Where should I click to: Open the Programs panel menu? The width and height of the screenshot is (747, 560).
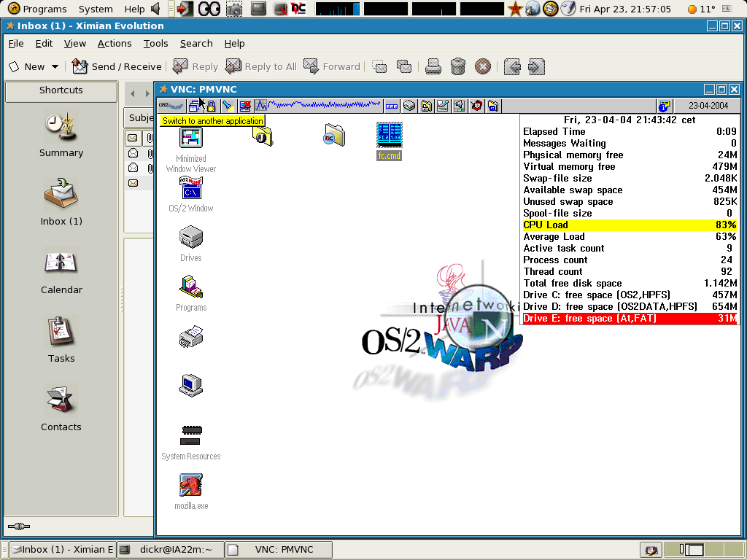point(38,9)
